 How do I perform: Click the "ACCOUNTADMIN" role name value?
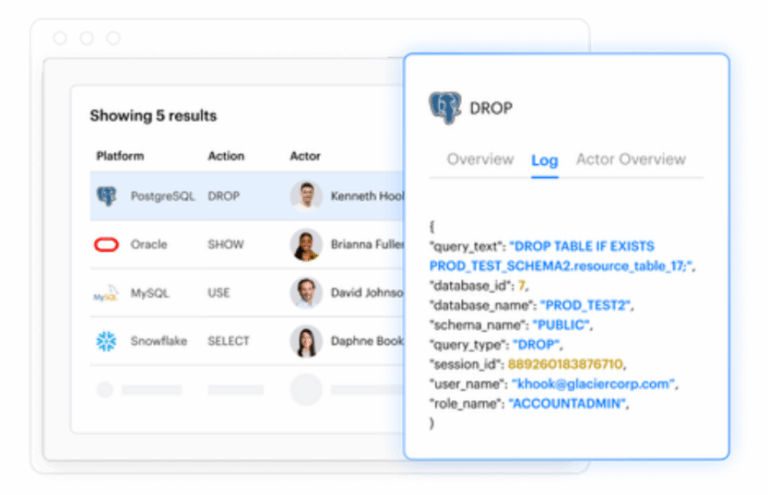point(567,403)
